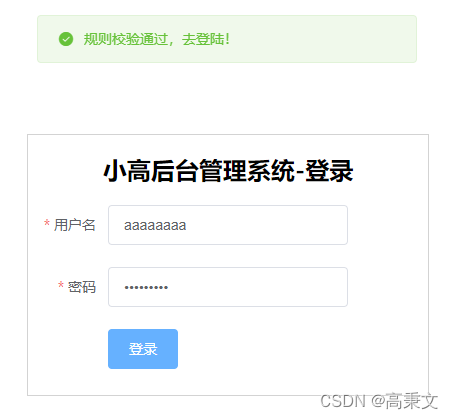The width and height of the screenshot is (453, 419).
Task: Click the blank space right of the 登录 button
Action: click(x=267, y=349)
